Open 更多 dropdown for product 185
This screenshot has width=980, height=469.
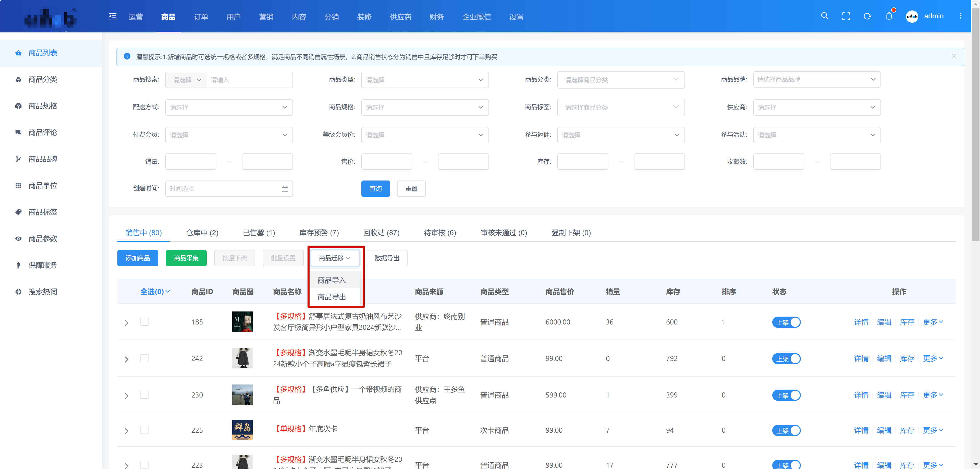[x=933, y=322]
